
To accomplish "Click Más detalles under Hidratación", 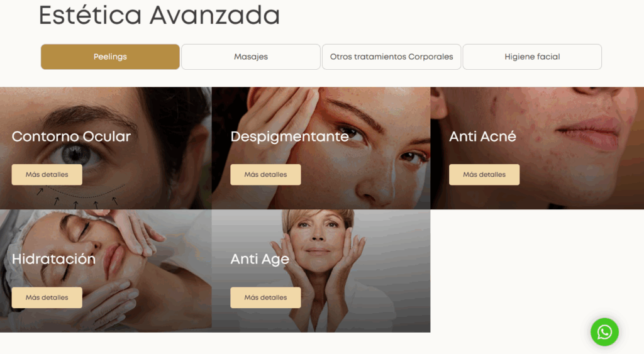I will (47, 297).
